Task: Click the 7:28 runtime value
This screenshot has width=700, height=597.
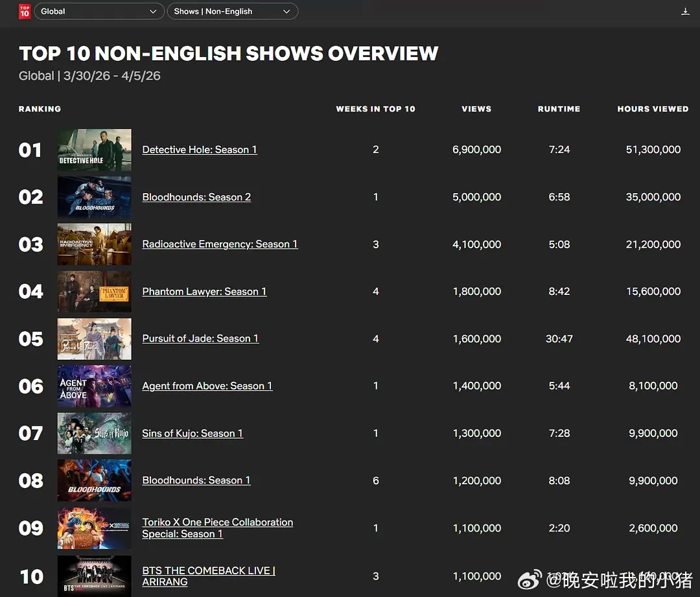Action: pos(559,433)
